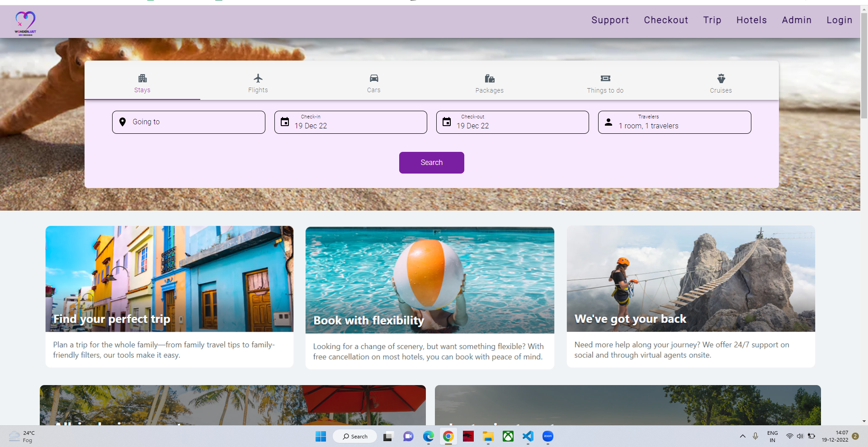Navigate to the Admin page
868x447 pixels.
point(797,20)
